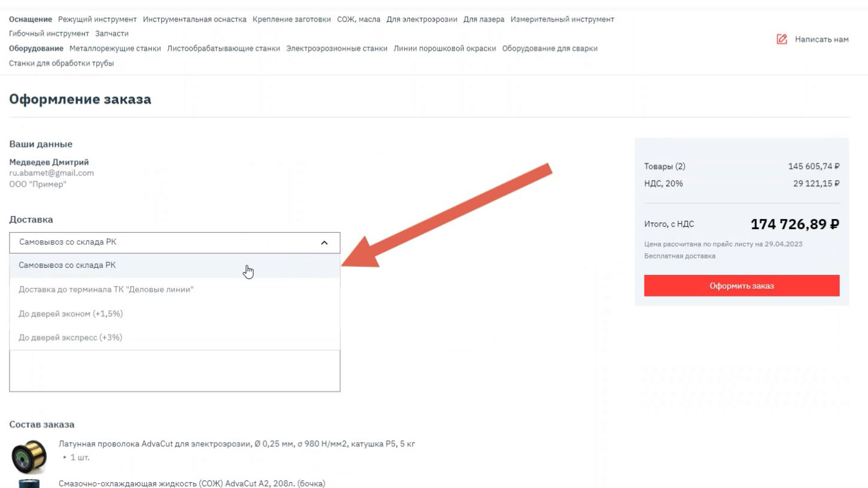Collapse the delivery dropdown with the chevron arrow

click(x=324, y=243)
